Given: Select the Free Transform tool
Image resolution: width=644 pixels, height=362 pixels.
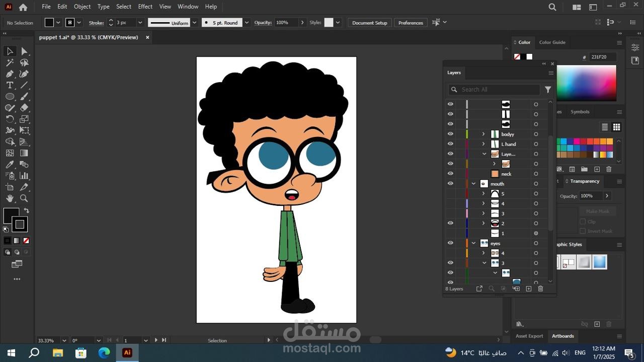Looking at the screenshot, I should point(24,130).
